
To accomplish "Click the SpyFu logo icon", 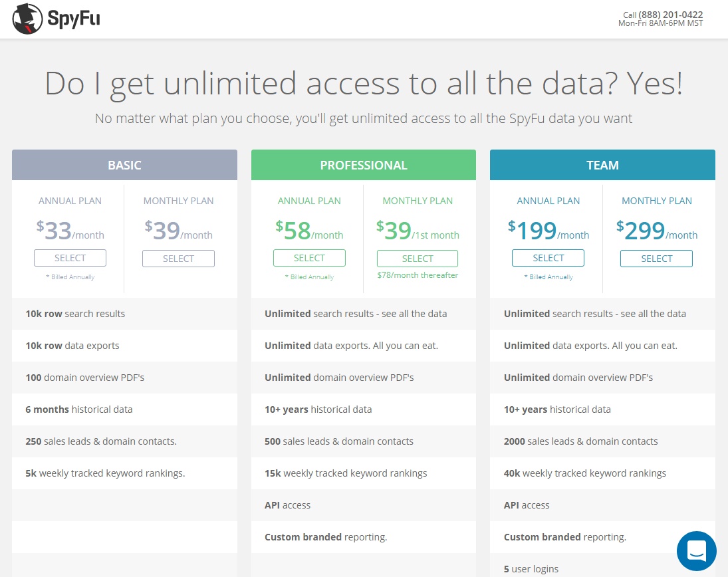I will click(27, 19).
